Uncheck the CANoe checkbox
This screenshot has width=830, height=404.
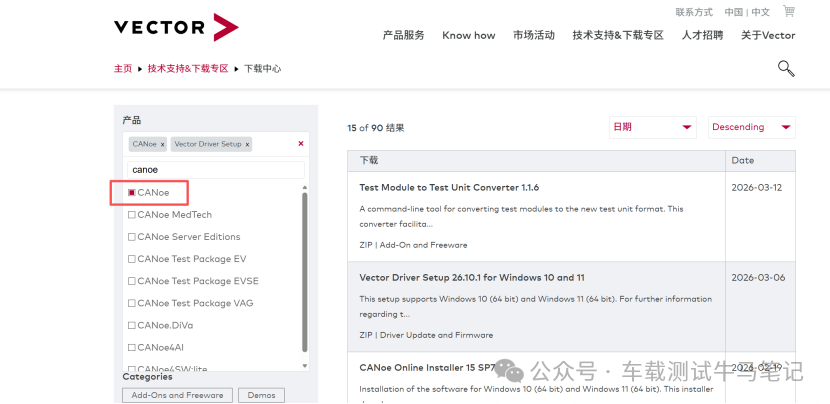point(131,193)
